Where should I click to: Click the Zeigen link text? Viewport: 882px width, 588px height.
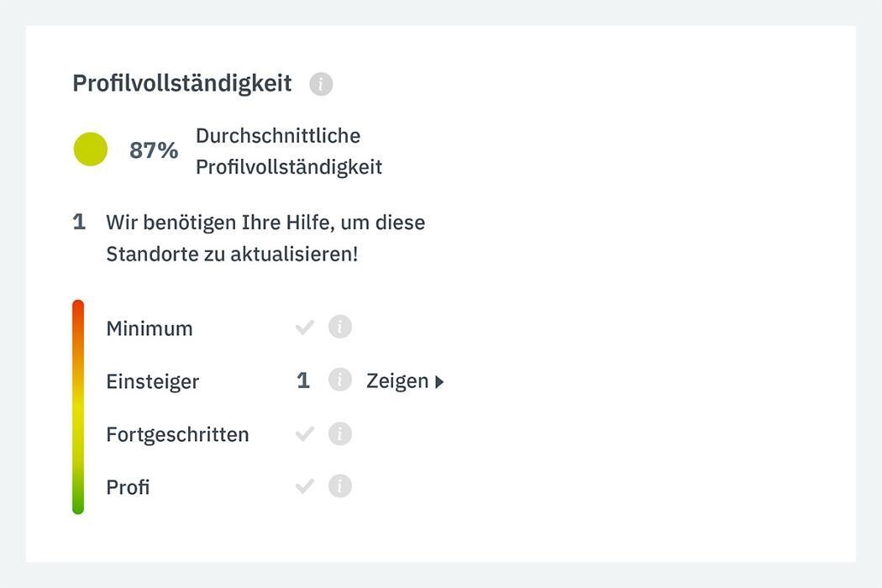pos(397,381)
